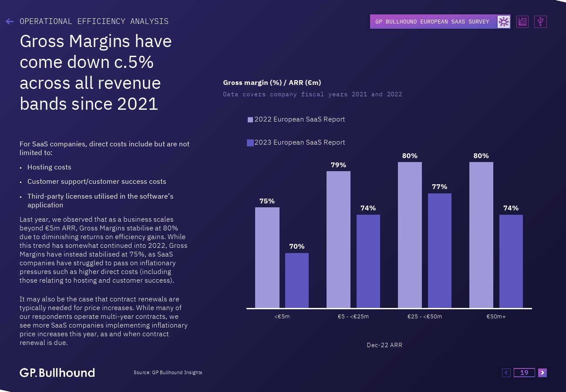Go to the previous page arrow

[x=506, y=372]
